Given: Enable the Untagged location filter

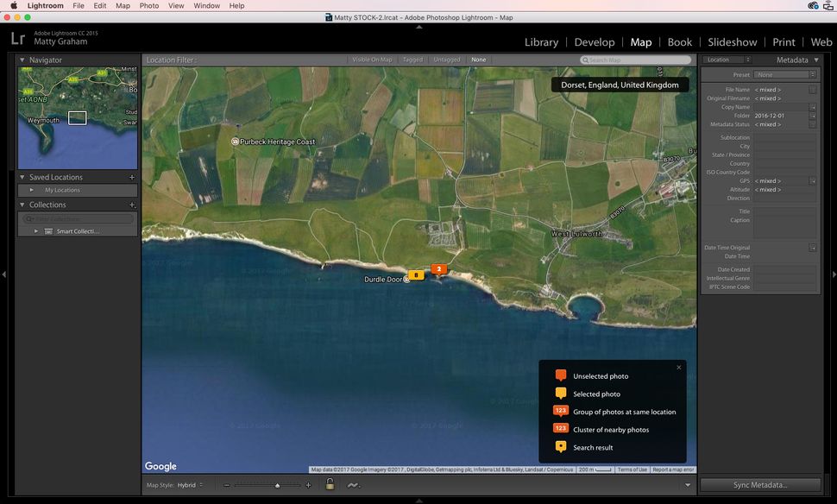Looking at the screenshot, I should point(447,60).
